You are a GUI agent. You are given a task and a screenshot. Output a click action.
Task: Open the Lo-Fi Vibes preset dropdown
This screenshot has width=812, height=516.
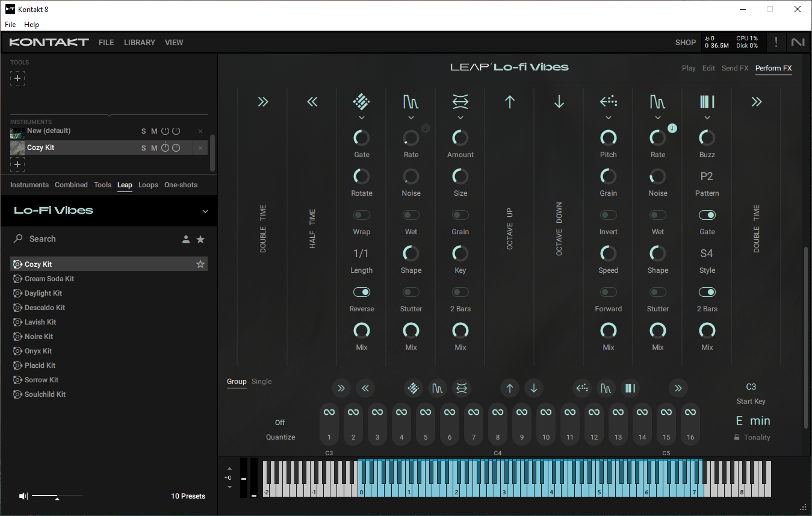(x=205, y=211)
